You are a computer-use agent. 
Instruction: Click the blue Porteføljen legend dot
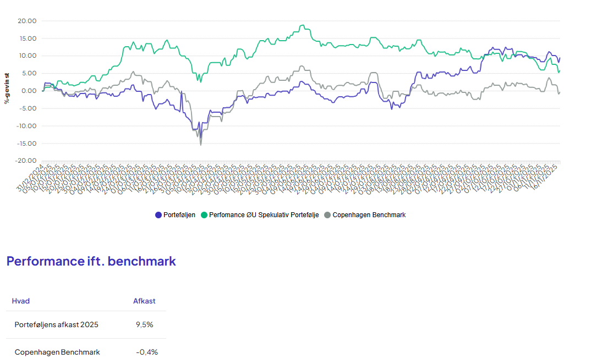point(158,215)
